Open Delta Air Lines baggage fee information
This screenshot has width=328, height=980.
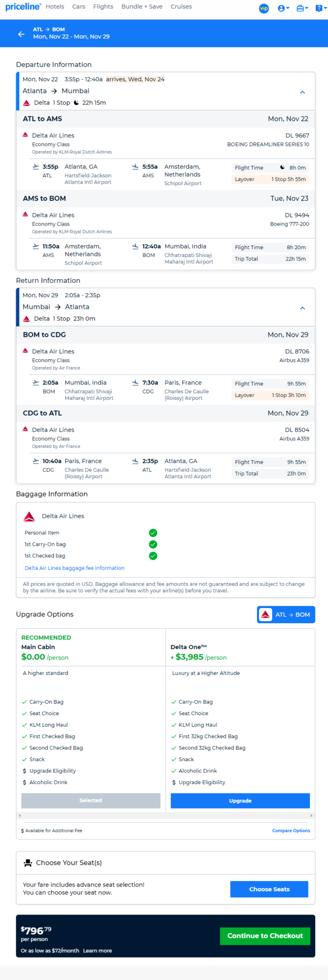(74, 568)
